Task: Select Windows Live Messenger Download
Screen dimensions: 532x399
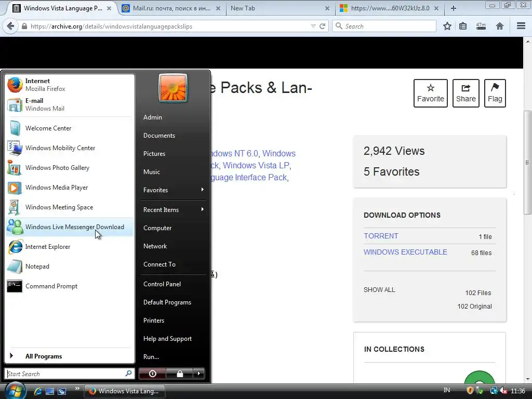Action: 70,227
